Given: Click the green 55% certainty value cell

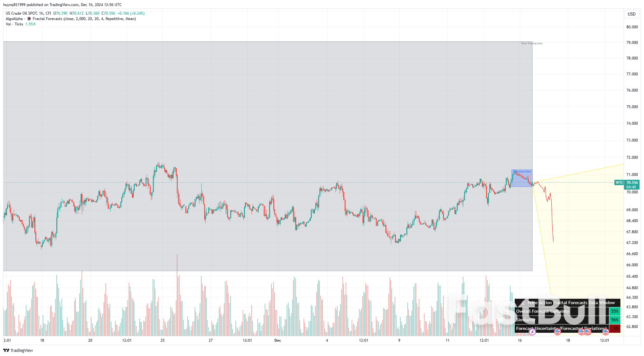Looking at the screenshot, I should click(x=615, y=311).
